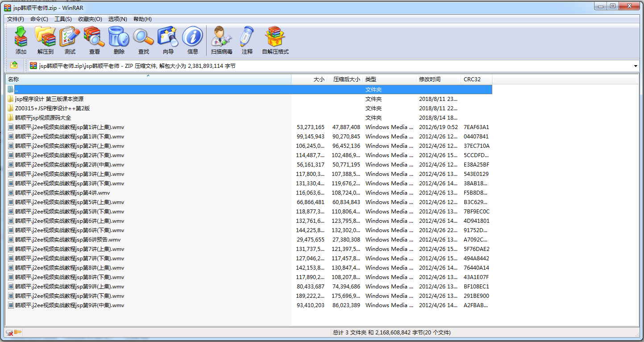Click file icon of jsp第4讲.wmv
Viewport: 644px width, 342px height.
pyautogui.click(x=11, y=192)
